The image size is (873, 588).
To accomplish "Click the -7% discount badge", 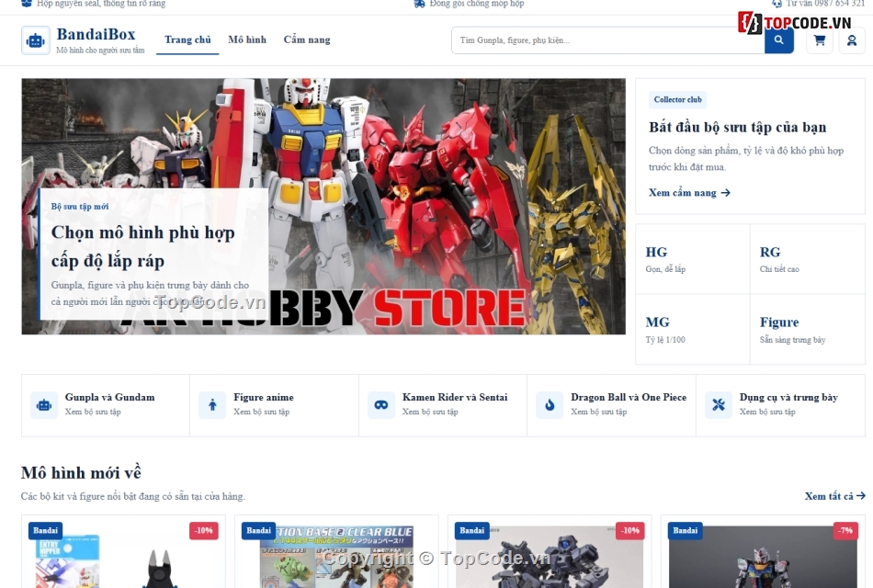I will tap(845, 531).
